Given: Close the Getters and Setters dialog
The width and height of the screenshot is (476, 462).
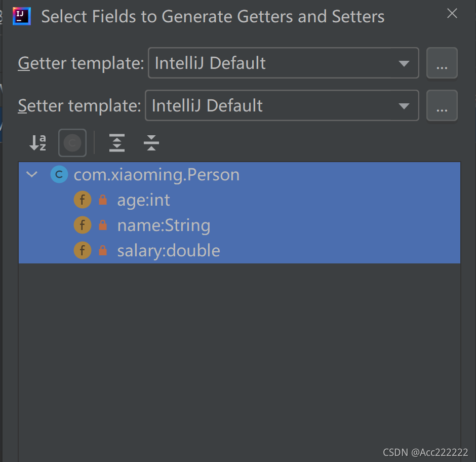Looking at the screenshot, I should [x=452, y=13].
